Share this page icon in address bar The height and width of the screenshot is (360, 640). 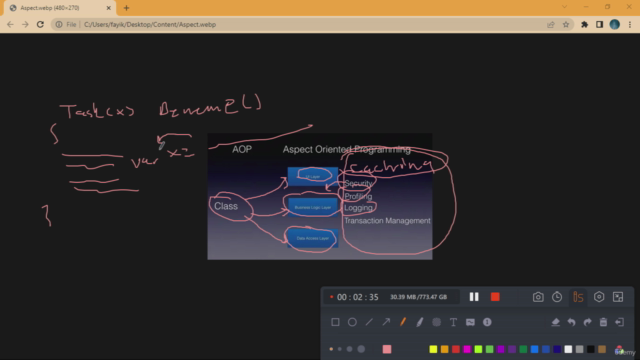pyautogui.click(x=551, y=24)
